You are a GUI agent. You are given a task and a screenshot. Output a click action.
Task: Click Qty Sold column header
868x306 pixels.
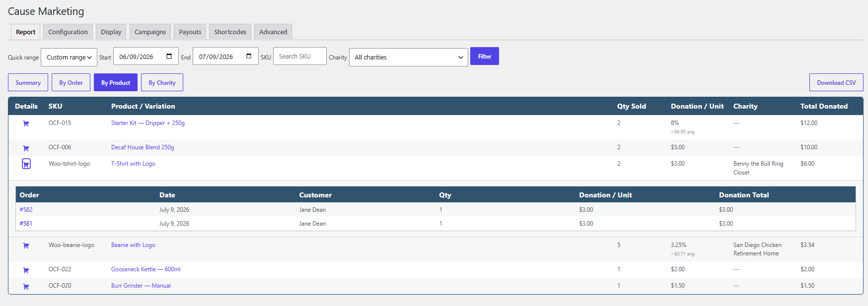click(631, 106)
